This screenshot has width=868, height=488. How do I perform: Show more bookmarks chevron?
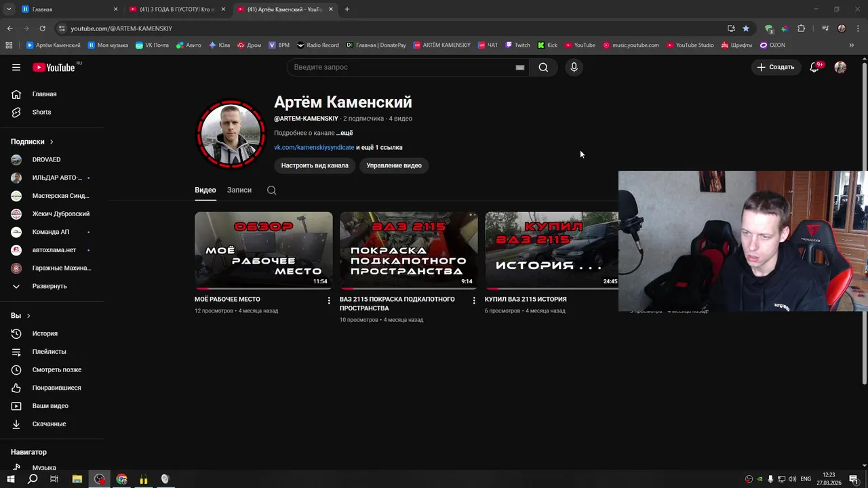coord(852,45)
